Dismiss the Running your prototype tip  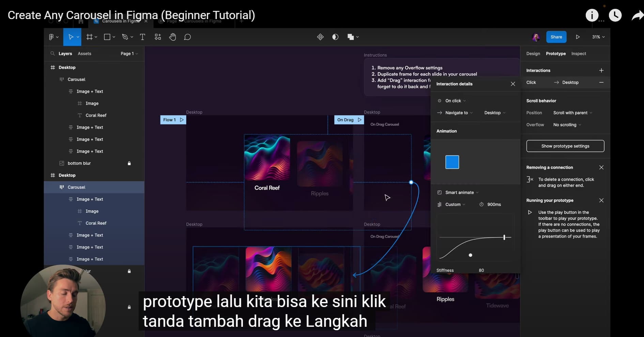[601, 200]
